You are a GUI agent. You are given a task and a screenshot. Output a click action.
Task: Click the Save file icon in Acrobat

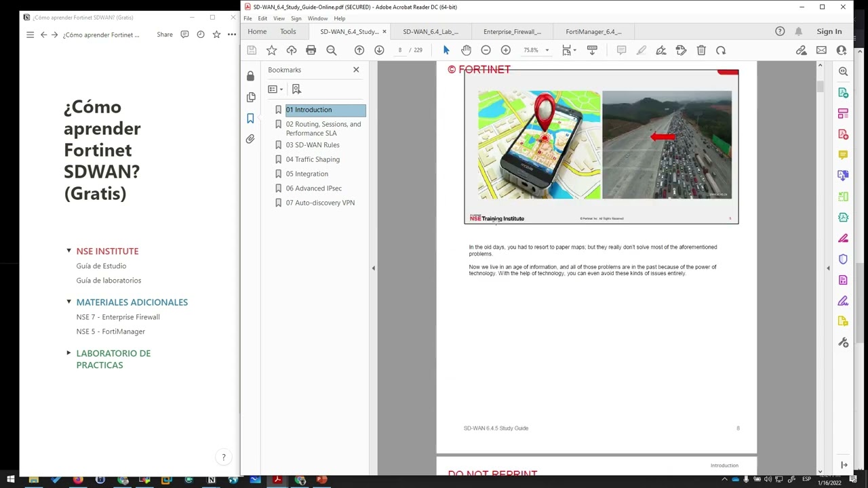(x=252, y=50)
